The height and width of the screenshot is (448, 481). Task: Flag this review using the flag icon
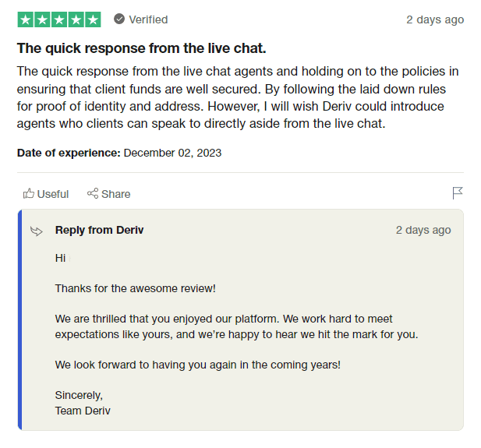pyautogui.click(x=458, y=193)
